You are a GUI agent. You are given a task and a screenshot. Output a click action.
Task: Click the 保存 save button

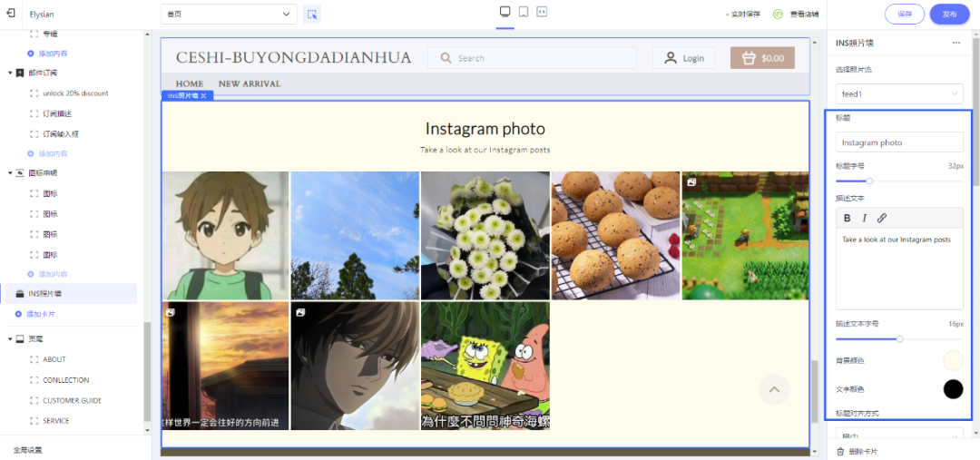coord(905,14)
